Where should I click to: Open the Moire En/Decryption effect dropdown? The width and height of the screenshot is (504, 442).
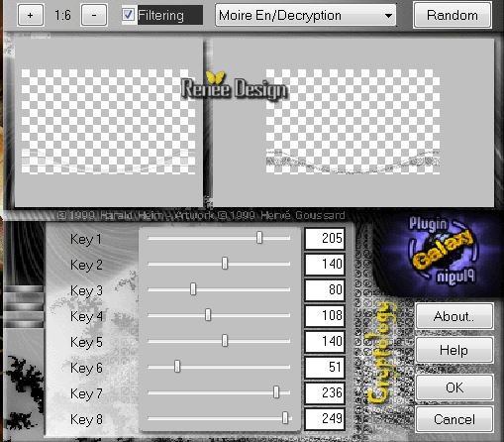tap(305, 15)
